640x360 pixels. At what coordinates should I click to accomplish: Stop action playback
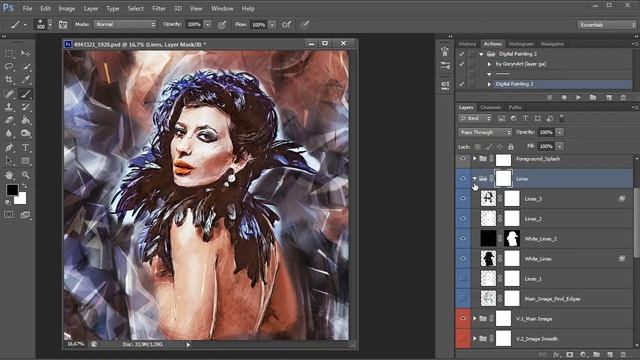tap(550, 98)
